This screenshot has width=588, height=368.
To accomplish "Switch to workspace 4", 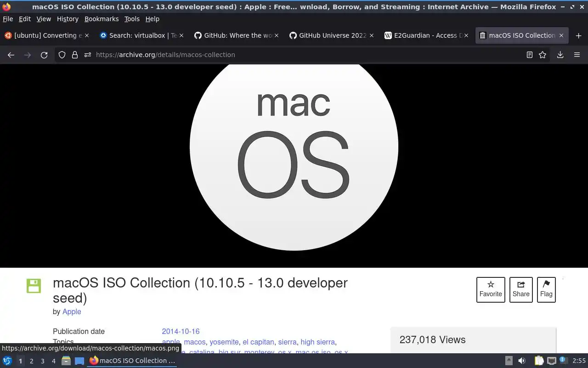I will (53, 361).
